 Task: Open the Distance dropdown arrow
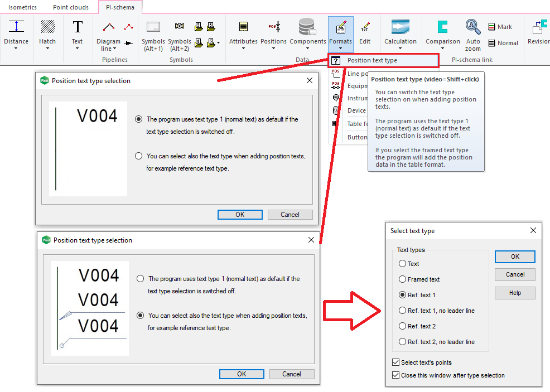(16, 49)
